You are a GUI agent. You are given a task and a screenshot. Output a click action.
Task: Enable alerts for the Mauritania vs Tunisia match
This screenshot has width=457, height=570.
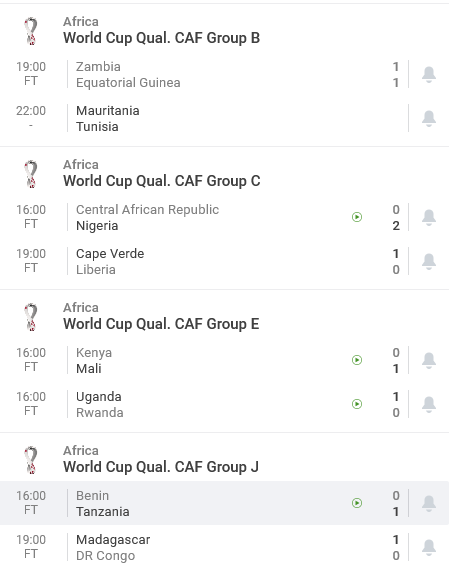(x=429, y=119)
